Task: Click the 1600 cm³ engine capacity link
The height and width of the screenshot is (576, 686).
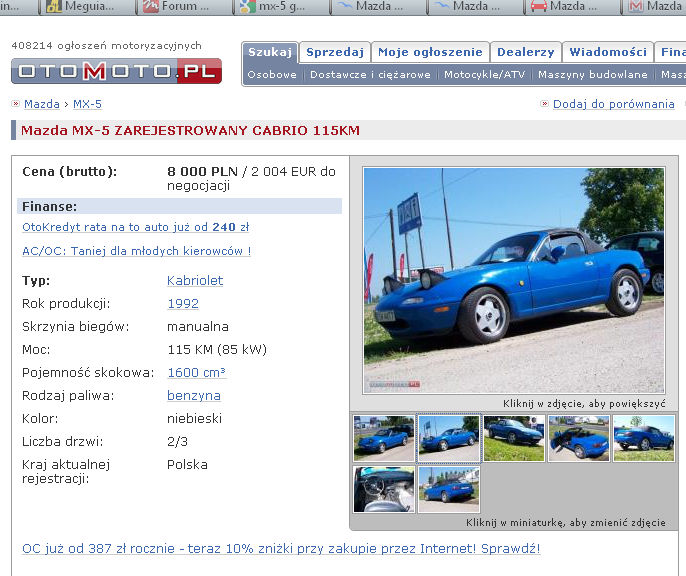Action: click(196, 372)
